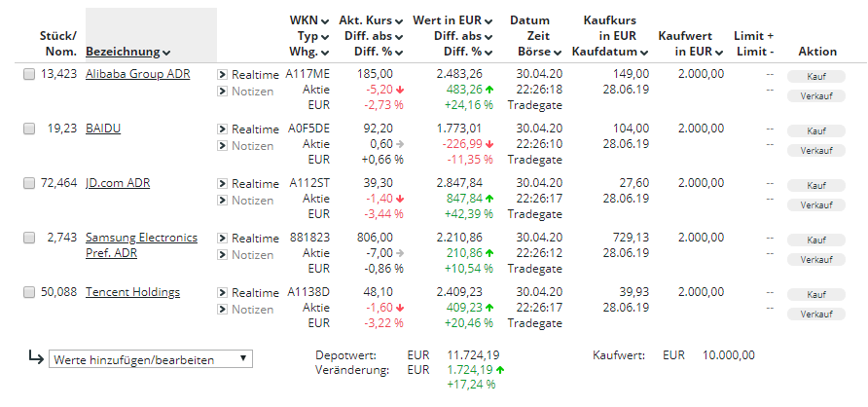
Task: Click the Realtime arrow icon for Tencent
Action: [223, 293]
